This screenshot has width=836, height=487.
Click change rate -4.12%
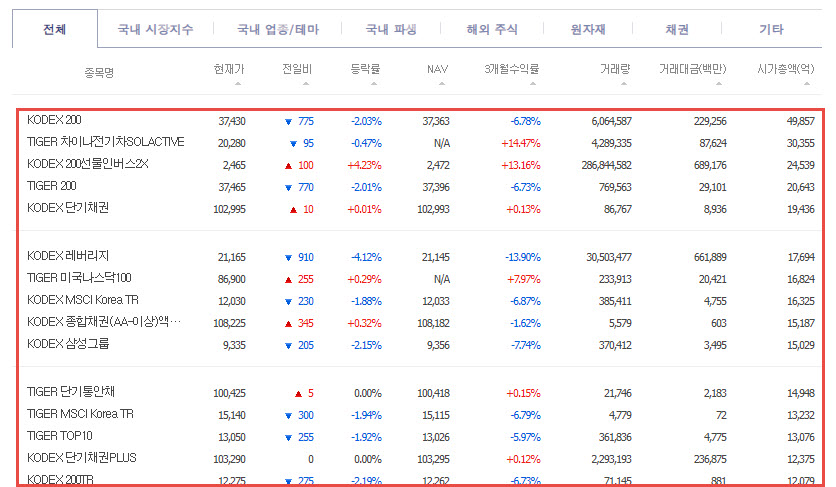[366, 257]
